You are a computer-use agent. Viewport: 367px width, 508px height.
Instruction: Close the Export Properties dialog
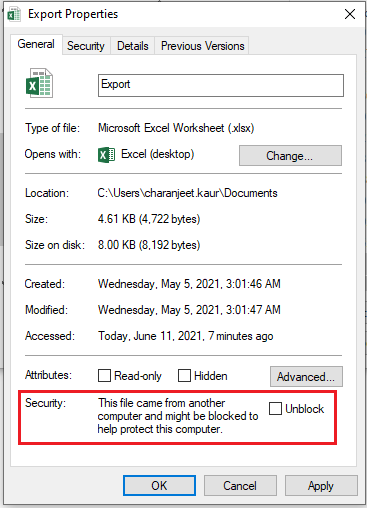(x=350, y=14)
